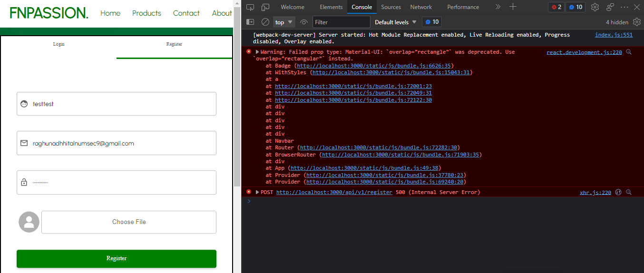Open the BrowserRouter bundle.js:71903:35 link
Image resolution: width=644 pixels, height=273 pixels.
pos(400,155)
